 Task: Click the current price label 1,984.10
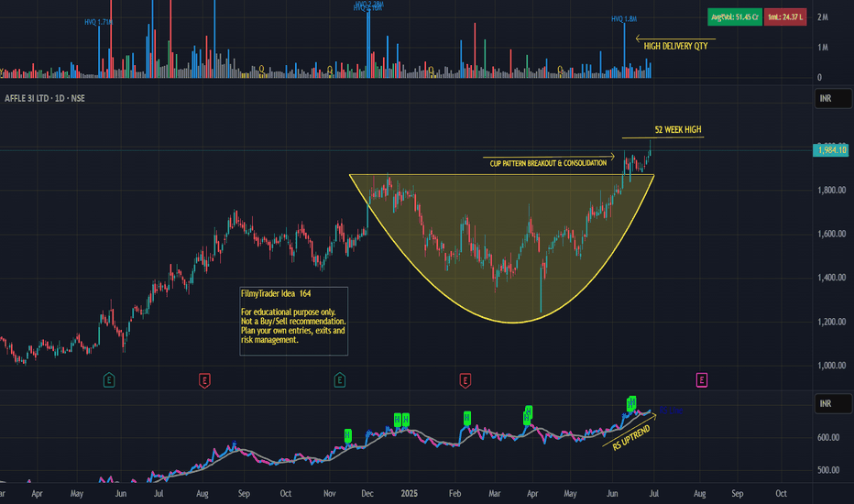831,150
